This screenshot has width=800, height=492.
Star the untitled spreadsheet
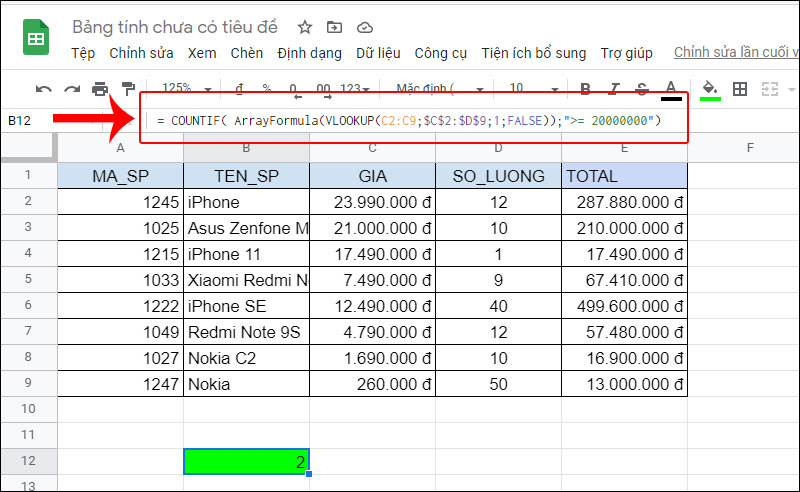tap(305, 27)
